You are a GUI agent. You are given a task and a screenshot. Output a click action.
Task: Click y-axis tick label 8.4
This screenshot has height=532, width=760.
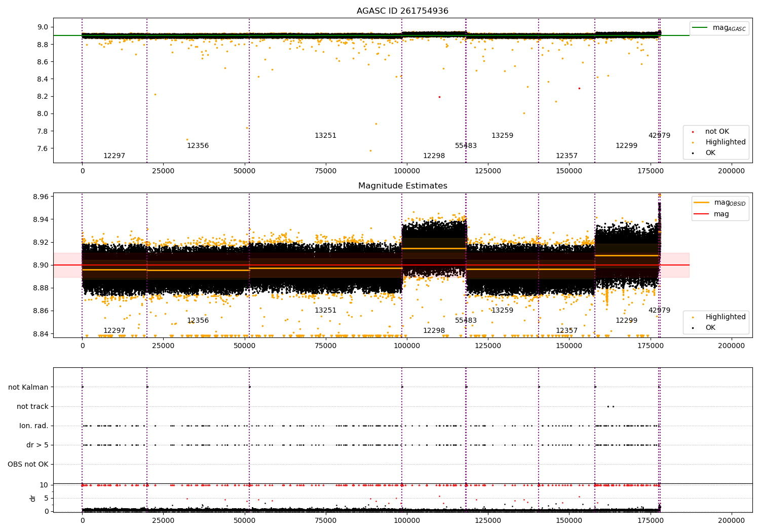pos(43,80)
